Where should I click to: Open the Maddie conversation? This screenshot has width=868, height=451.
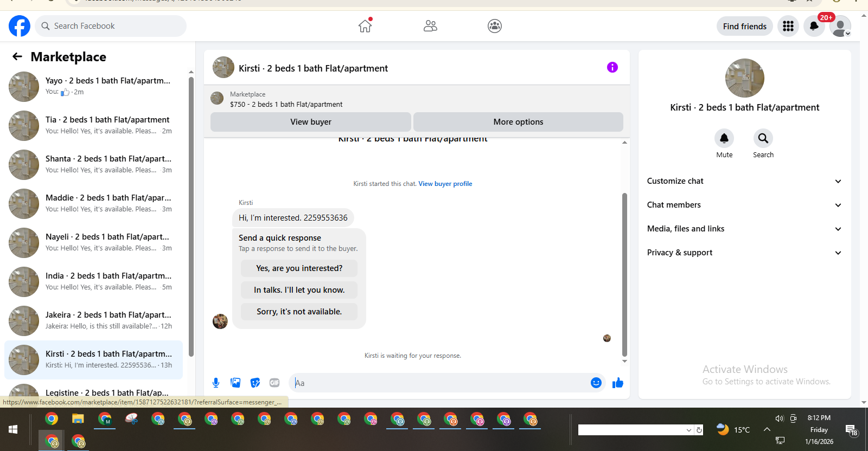(x=93, y=204)
